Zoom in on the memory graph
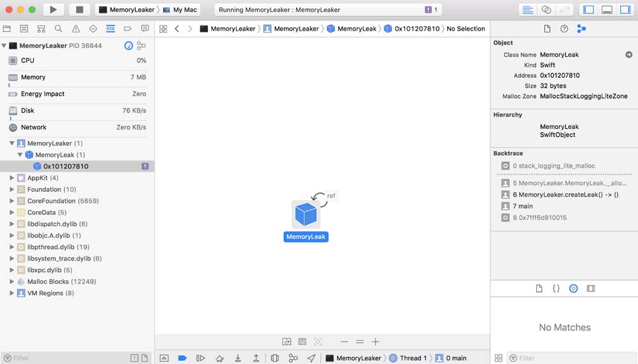Image resolution: width=638 pixels, height=364 pixels. tap(376, 342)
